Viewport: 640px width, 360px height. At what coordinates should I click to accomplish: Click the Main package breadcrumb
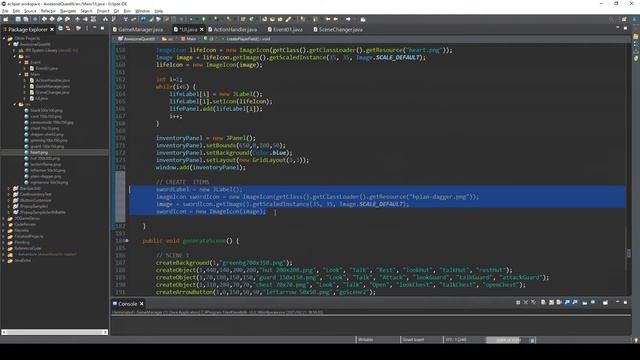point(189,39)
